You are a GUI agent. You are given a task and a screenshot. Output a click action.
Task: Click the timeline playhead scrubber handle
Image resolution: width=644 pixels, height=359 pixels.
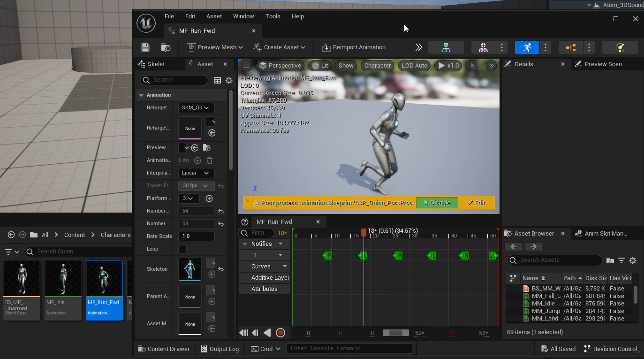click(364, 233)
